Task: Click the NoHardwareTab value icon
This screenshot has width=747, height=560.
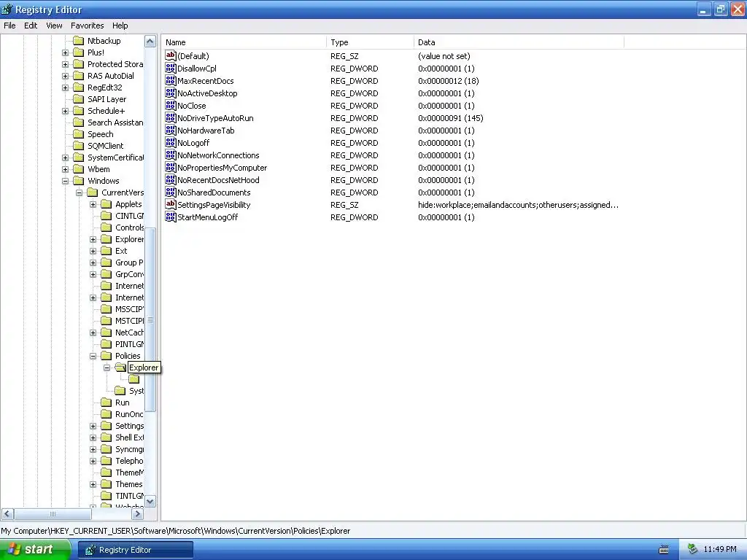Action: coord(171,130)
